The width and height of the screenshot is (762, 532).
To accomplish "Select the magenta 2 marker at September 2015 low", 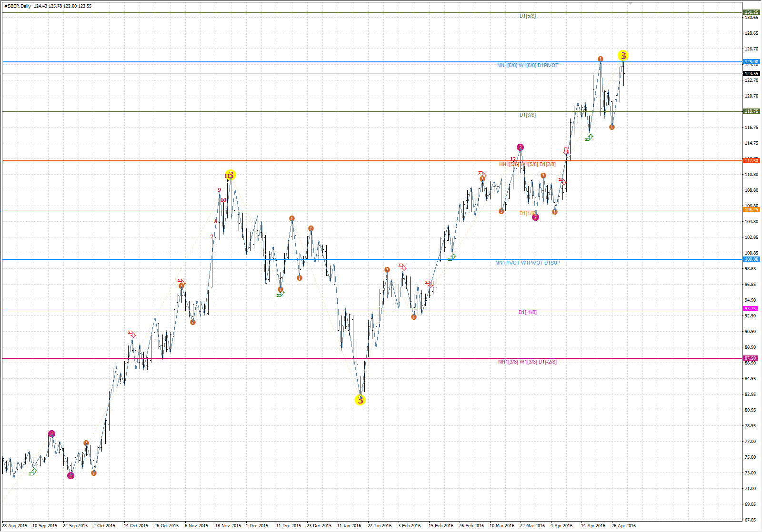I will pos(71,475).
